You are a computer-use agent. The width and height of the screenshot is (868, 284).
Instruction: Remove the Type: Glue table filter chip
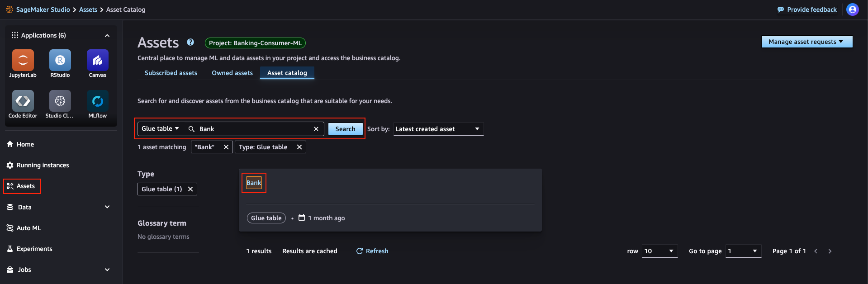point(299,147)
